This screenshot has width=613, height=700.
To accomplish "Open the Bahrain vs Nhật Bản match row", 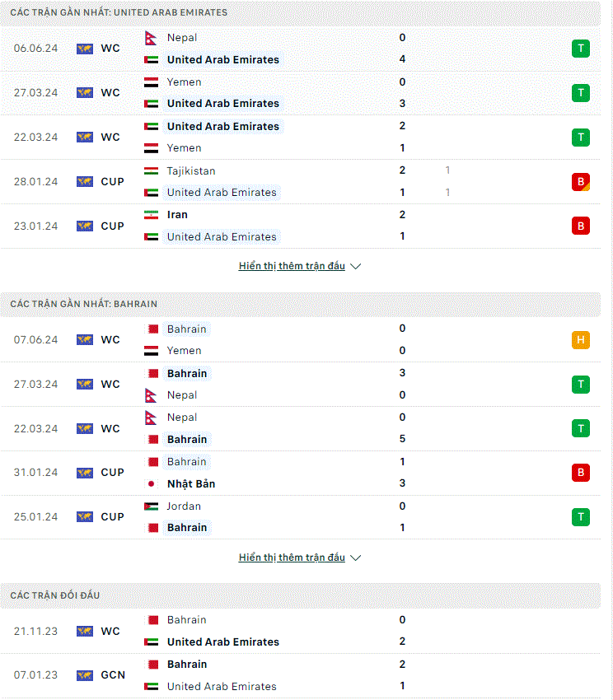I will (300, 473).
